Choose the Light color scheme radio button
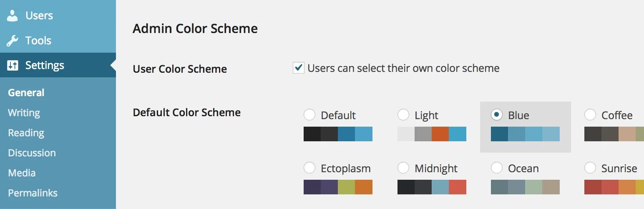Viewport: 644px width, 209px height. point(403,115)
